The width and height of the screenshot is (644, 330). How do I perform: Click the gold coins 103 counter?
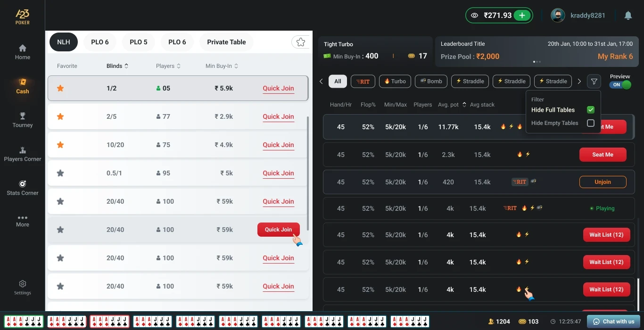point(528,322)
